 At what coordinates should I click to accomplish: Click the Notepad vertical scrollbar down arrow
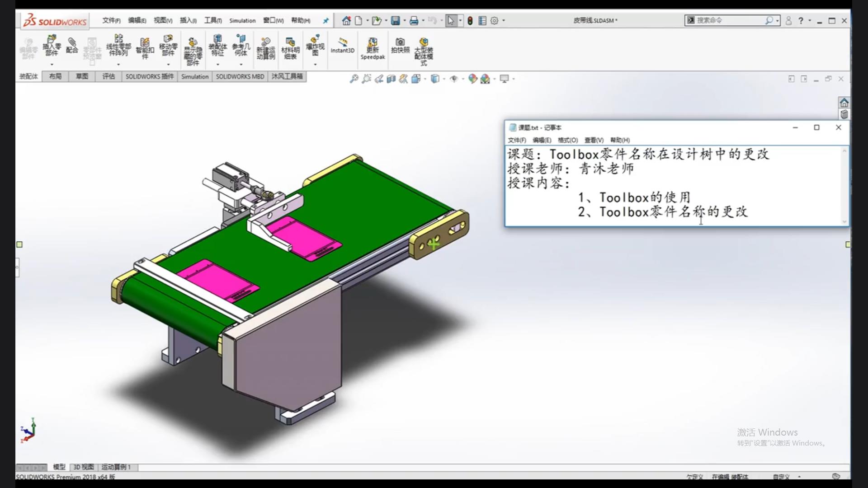844,221
